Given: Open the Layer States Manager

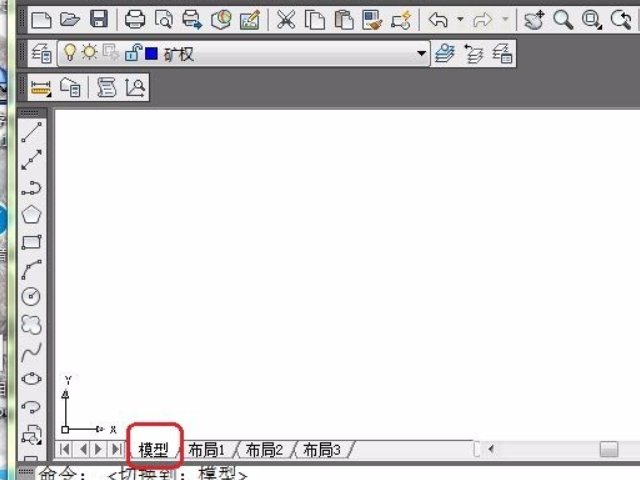Looking at the screenshot, I should pos(502,53).
